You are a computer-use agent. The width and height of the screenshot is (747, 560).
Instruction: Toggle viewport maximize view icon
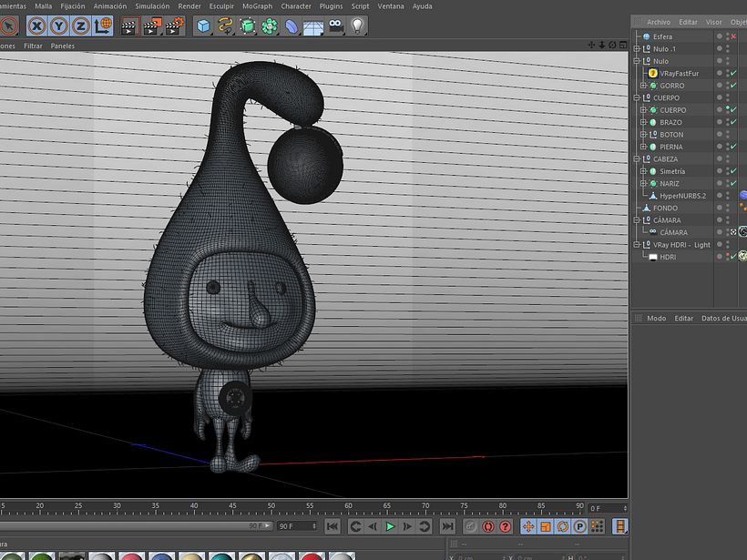[x=623, y=45]
